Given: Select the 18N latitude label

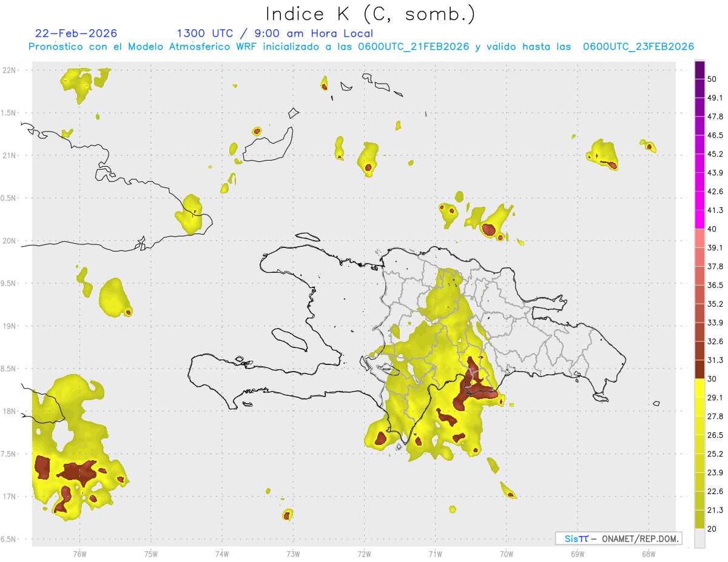Looking at the screenshot, I should (10, 411).
